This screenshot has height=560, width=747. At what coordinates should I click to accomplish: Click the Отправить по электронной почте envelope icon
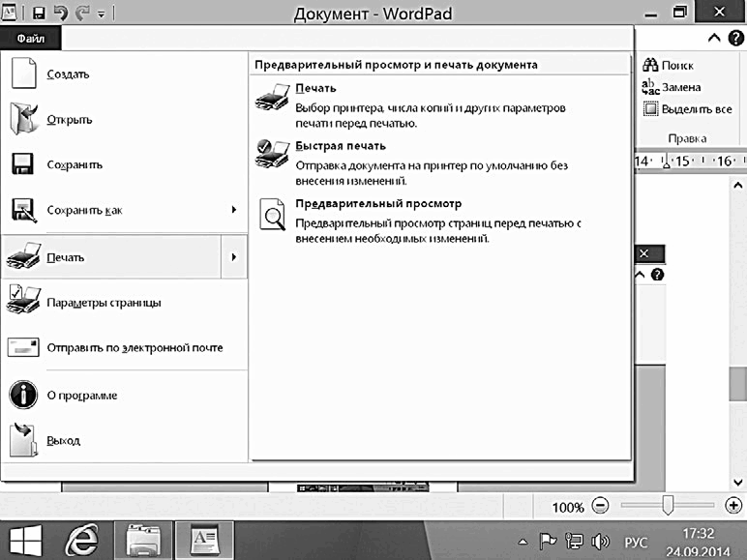23,347
